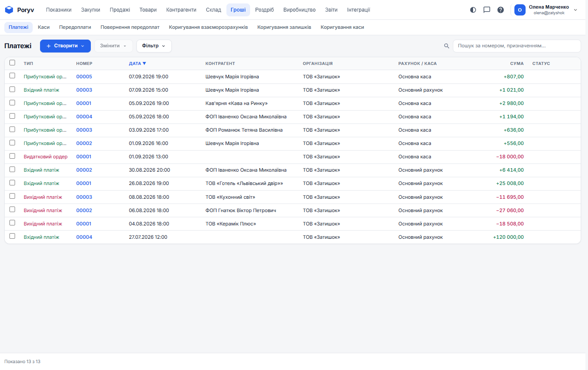Sort by the Контрагент column header
Viewport: 588px width, 370px height.
click(x=220, y=64)
